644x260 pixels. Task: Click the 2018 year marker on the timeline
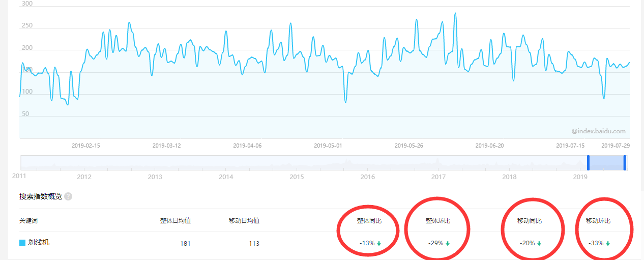pyautogui.click(x=509, y=177)
